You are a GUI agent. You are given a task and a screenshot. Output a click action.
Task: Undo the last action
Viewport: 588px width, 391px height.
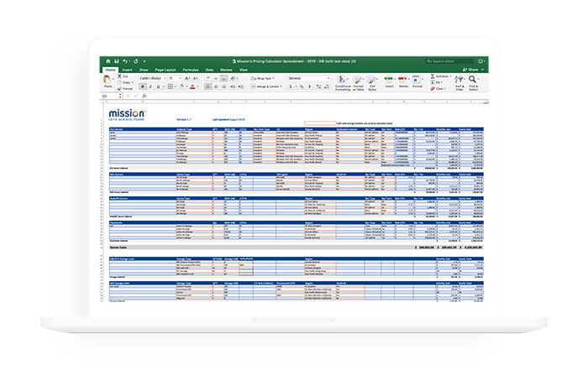tap(125, 61)
